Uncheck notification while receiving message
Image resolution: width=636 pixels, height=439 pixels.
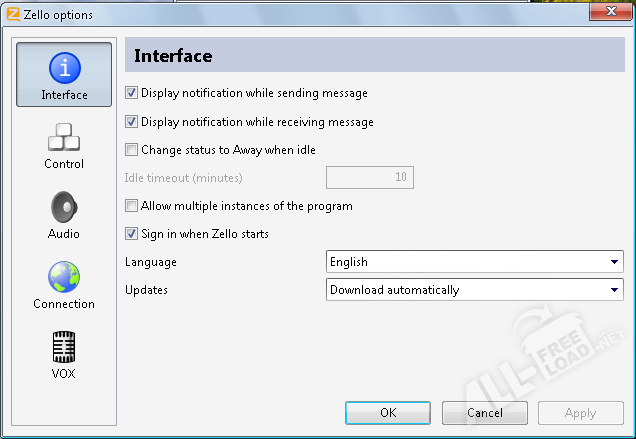click(132, 122)
